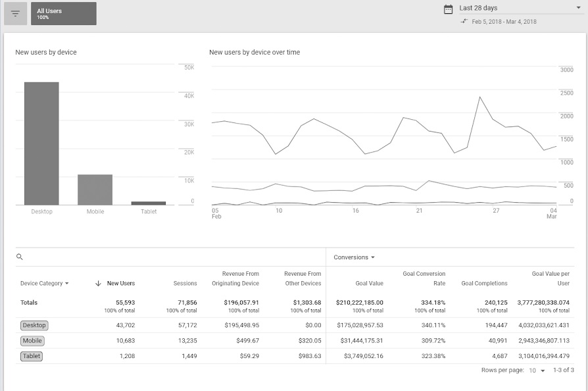Select the All Users segment chip

pyautogui.click(x=63, y=13)
